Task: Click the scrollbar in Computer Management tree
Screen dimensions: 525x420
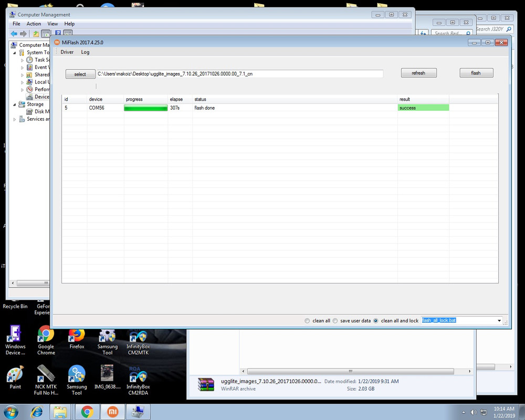Action: (33, 283)
